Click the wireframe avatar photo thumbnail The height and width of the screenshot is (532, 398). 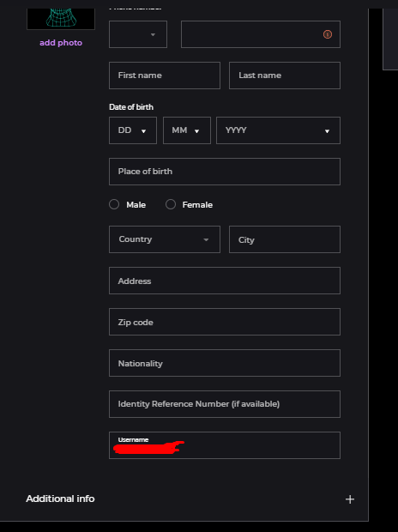point(61,19)
